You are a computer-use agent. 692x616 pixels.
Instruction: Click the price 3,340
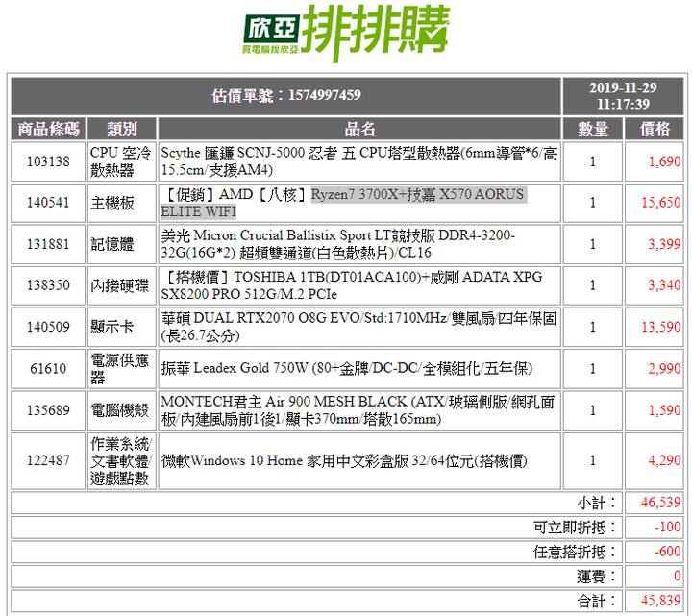664,285
